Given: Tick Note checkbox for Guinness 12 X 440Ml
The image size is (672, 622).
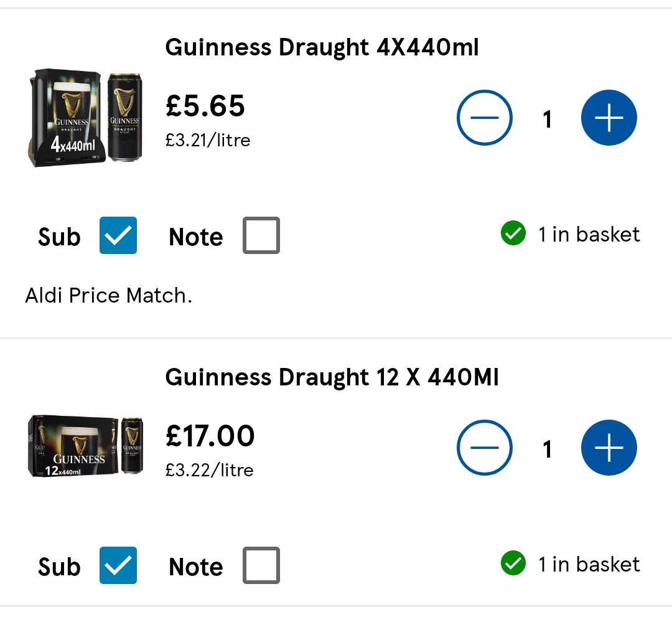Looking at the screenshot, I should (261, 565).
